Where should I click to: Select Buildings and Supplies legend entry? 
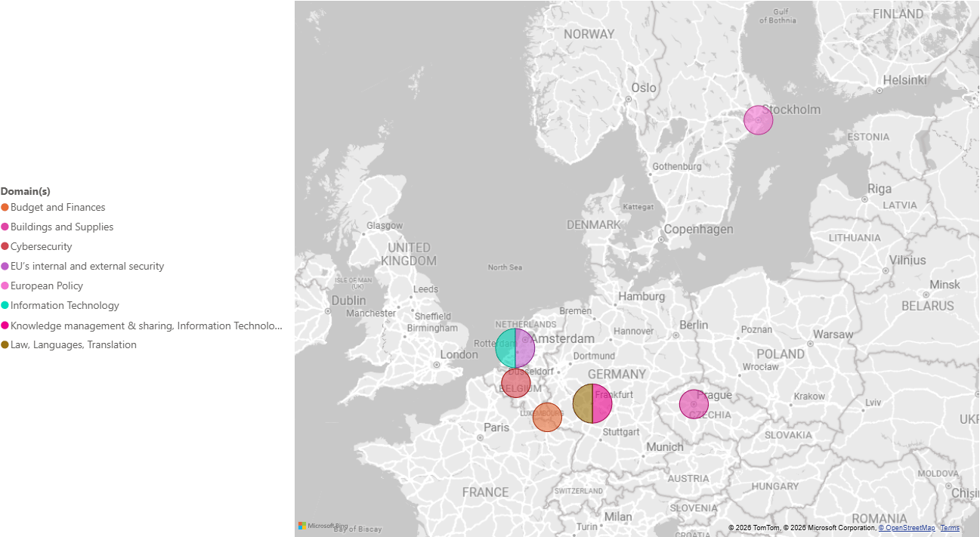(x=57, y=227)
